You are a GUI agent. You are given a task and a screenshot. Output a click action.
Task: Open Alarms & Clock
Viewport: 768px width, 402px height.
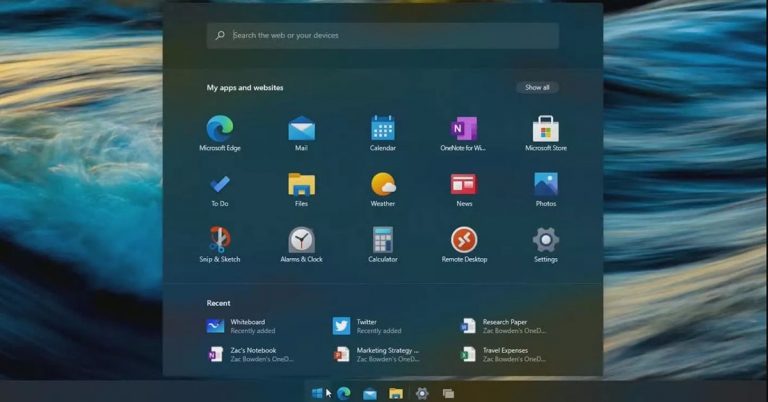(301, 245)
